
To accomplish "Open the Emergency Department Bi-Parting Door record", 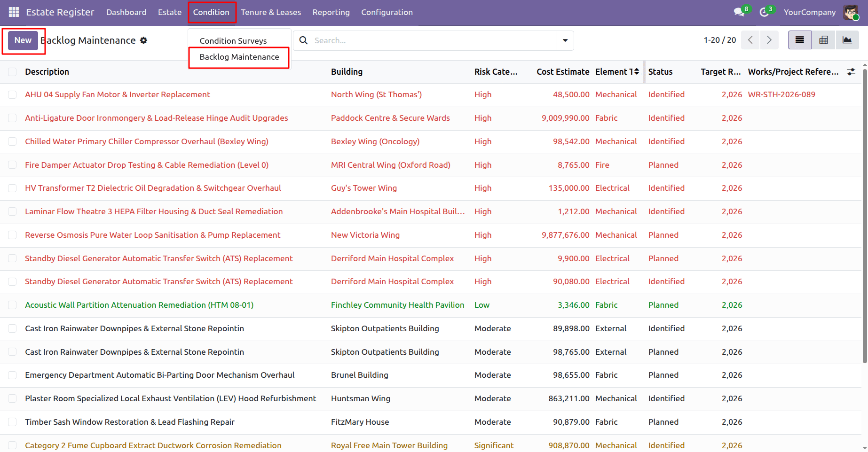I will coord(160,375).
